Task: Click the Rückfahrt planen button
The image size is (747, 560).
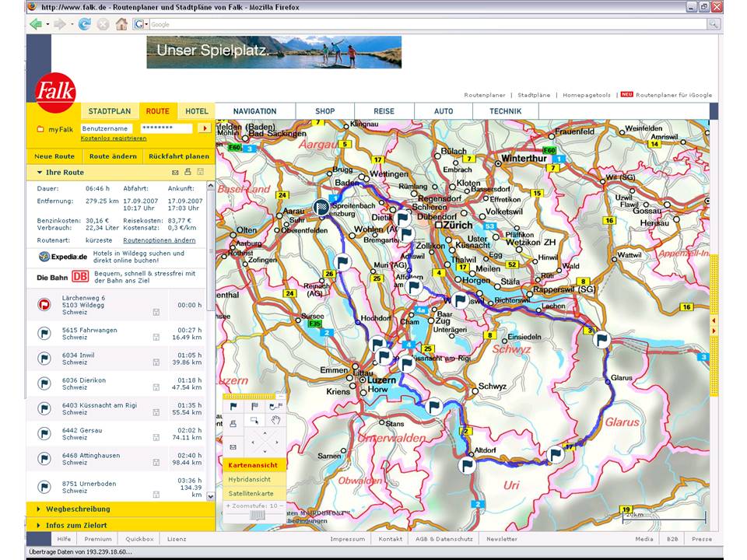Action: point(179,156)
